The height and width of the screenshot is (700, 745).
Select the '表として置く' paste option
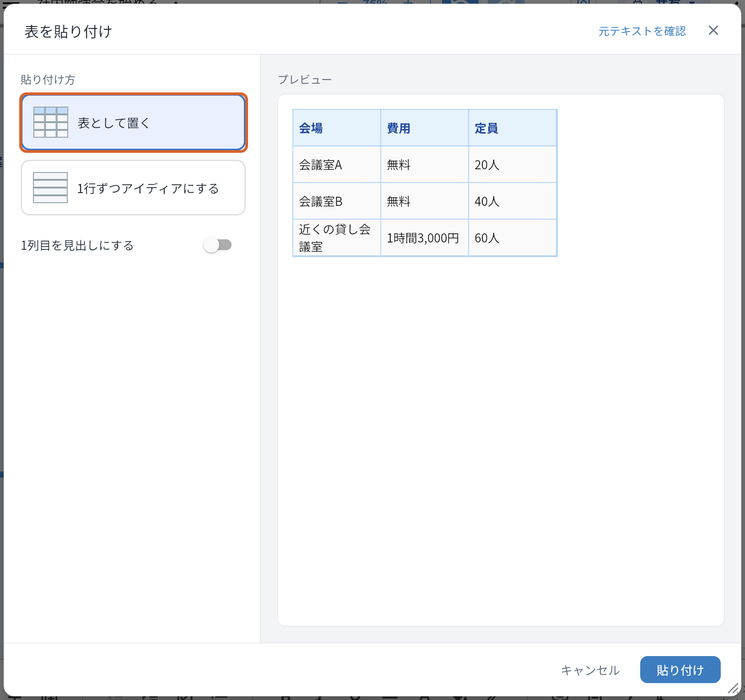(x=133, y=122)
